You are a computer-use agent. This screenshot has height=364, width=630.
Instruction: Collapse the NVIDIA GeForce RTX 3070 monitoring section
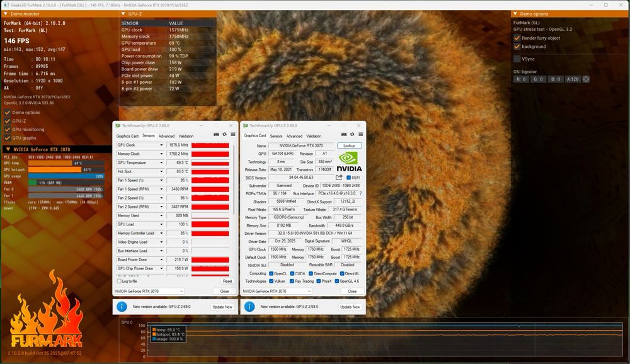pos(8,149)
